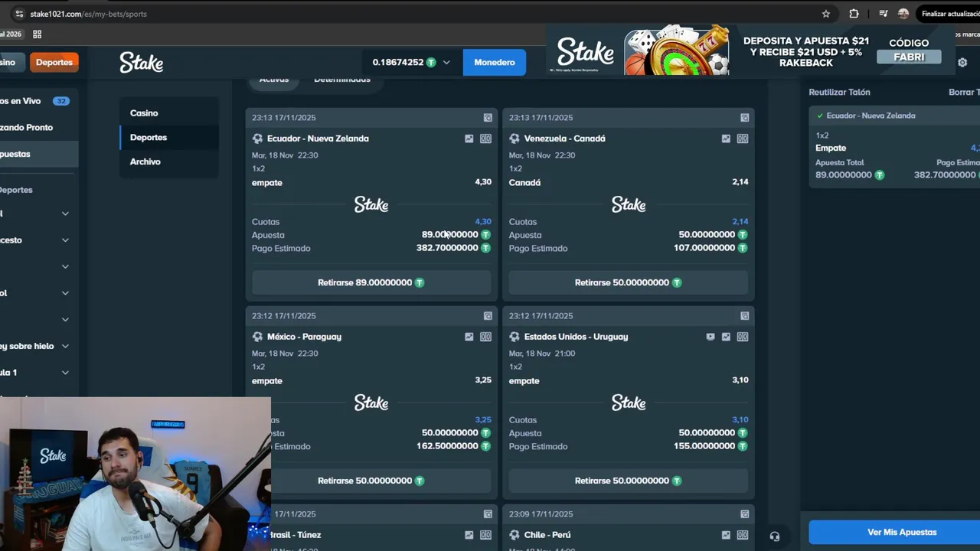Click Ecuador - Nueva Zelanda in bet slip
Viewport: 980px width, 551px height.
pos(871,116)
